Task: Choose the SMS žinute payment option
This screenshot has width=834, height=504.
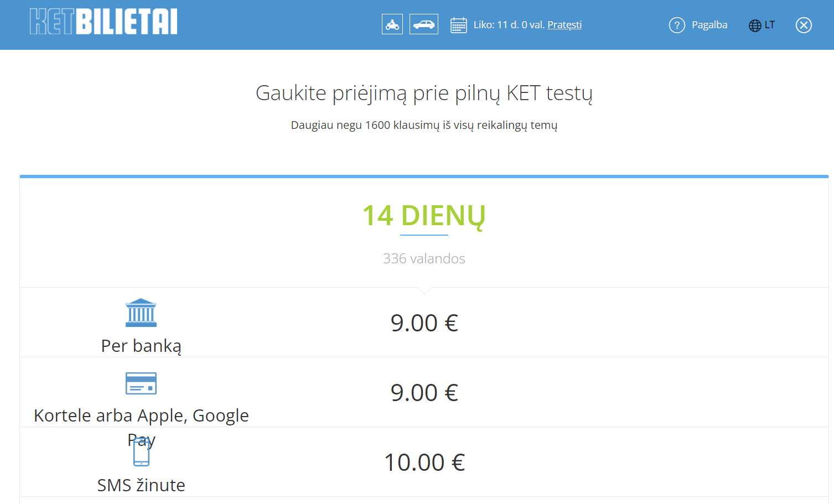Action: point(141,485)
